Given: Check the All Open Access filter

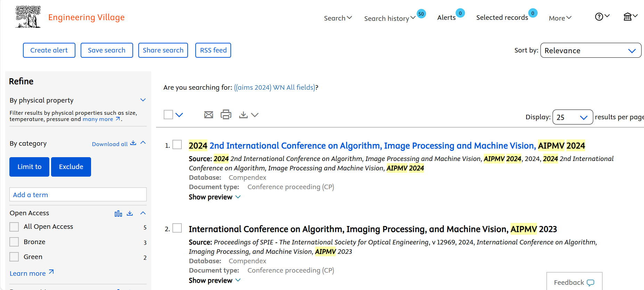Looking at the screenshot, I should 14,227.
